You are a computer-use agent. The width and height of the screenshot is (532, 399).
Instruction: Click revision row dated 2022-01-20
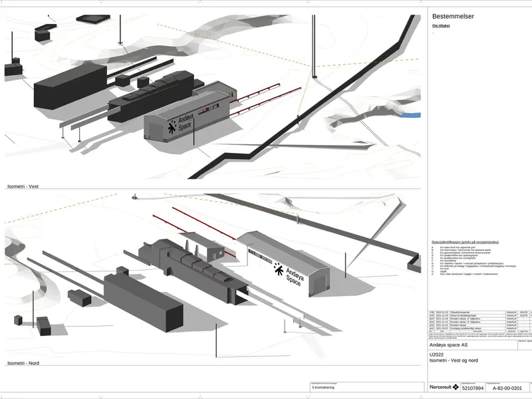coord(480,312)
